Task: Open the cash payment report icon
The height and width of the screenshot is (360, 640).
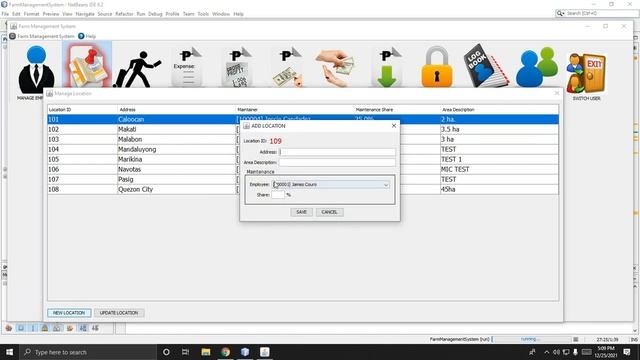Action: 287,67
